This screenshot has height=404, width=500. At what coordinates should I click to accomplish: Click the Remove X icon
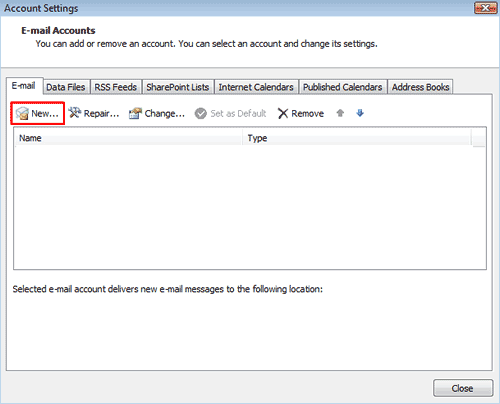tap(283, 113)
